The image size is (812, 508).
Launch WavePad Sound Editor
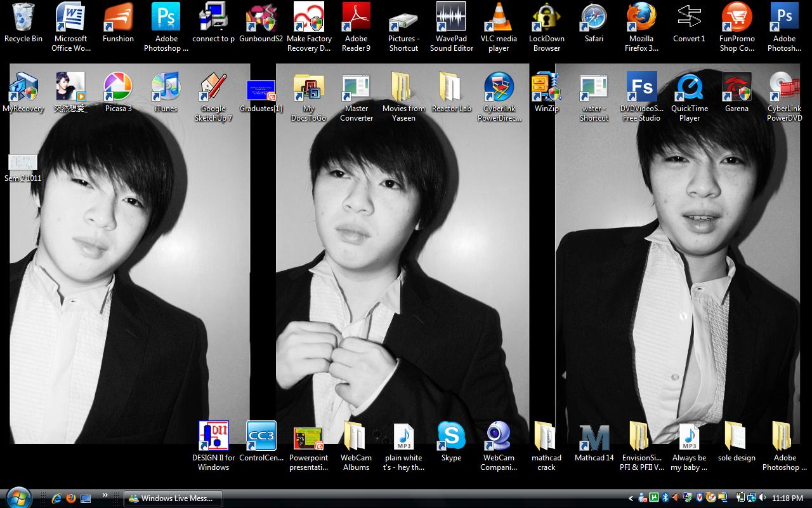coord(451,27)
